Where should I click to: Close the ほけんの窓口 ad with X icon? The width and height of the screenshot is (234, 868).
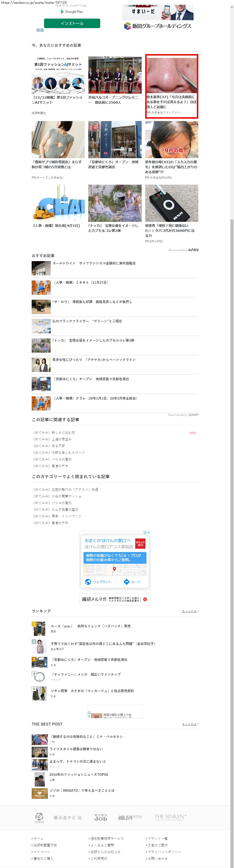point(149,532)
